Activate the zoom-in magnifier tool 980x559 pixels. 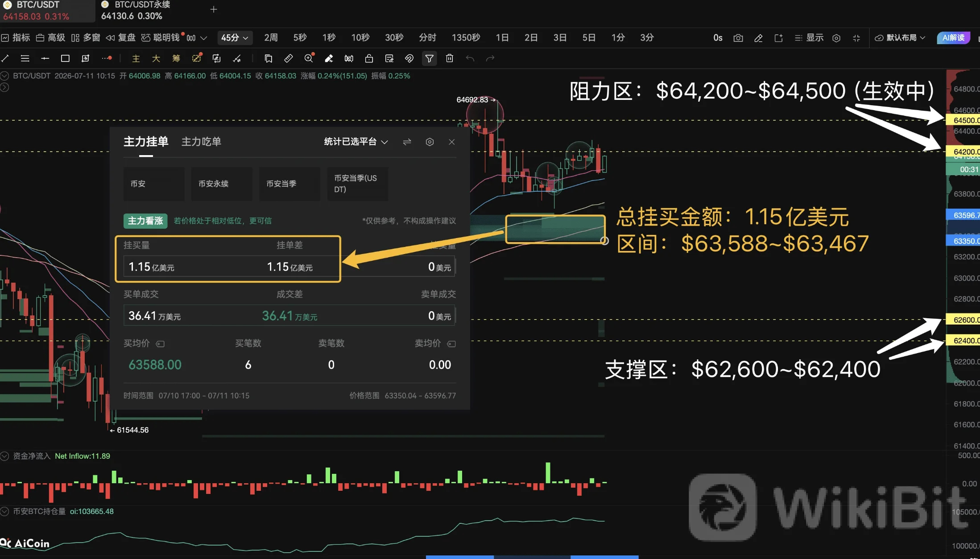point(309,58)
